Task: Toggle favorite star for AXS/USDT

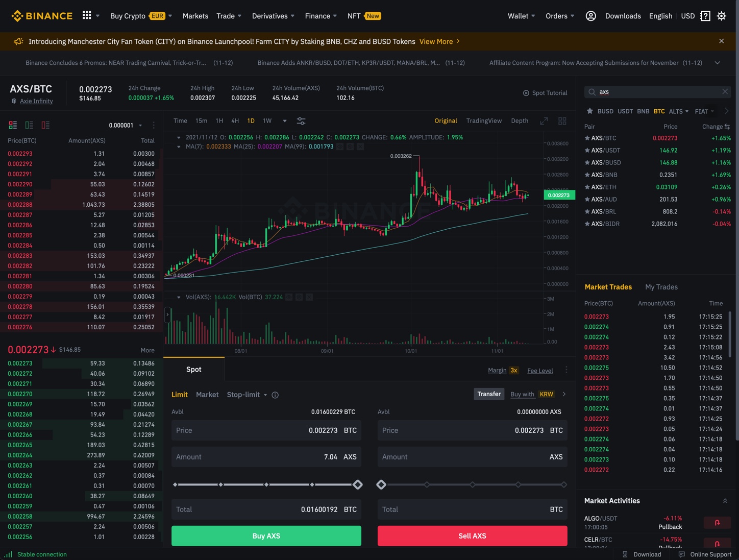Action: coord(587,150)
